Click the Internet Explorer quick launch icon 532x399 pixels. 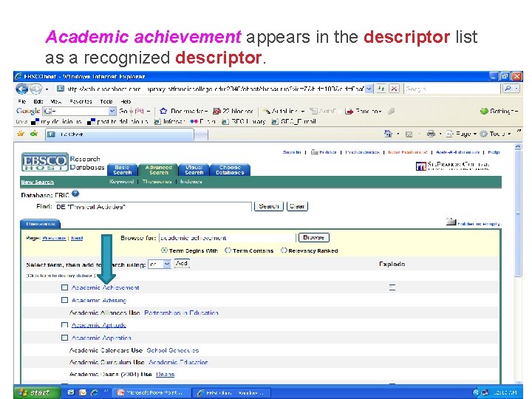coord(94,392)
